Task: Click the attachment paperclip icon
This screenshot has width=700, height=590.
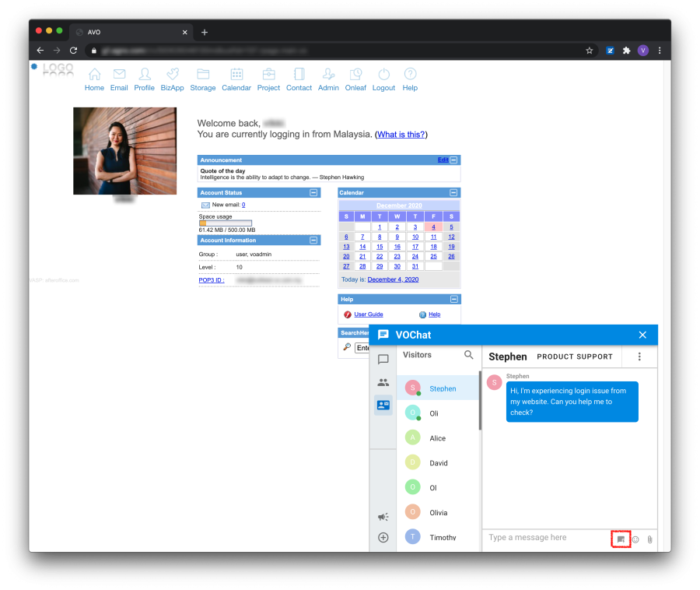Action: (649, 539)
